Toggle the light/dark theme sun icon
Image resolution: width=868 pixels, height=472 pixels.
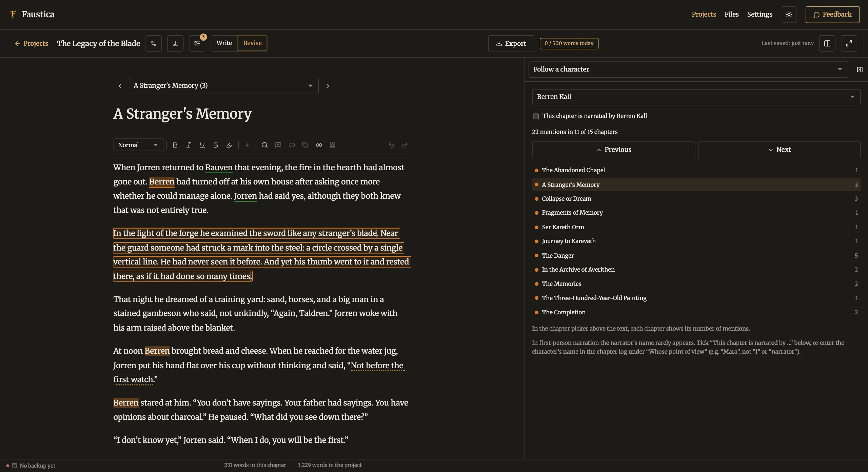(x=789, y=15)
